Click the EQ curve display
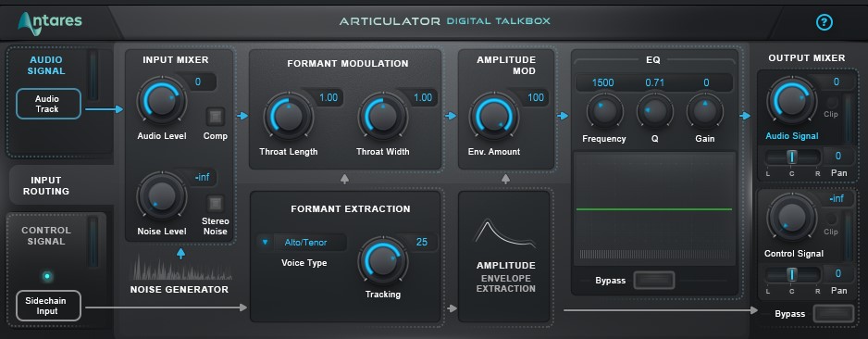Viewport: 868px width, 339px height. click(x=654, y=209)
